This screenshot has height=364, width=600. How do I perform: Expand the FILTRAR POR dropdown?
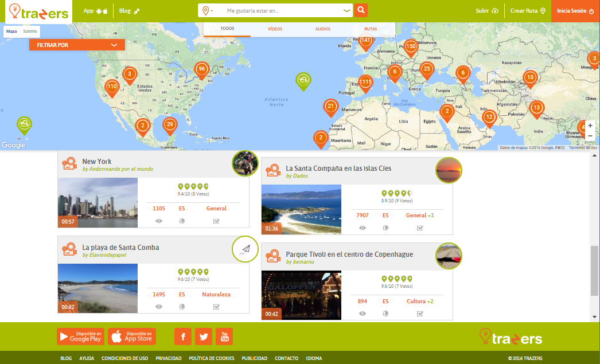click(77, 45)
